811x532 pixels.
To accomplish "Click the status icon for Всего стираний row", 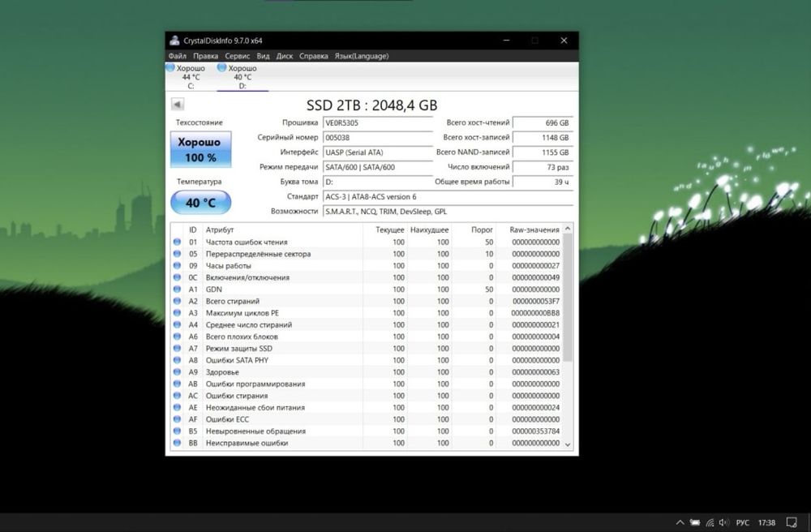I will [x=177, y=301].
